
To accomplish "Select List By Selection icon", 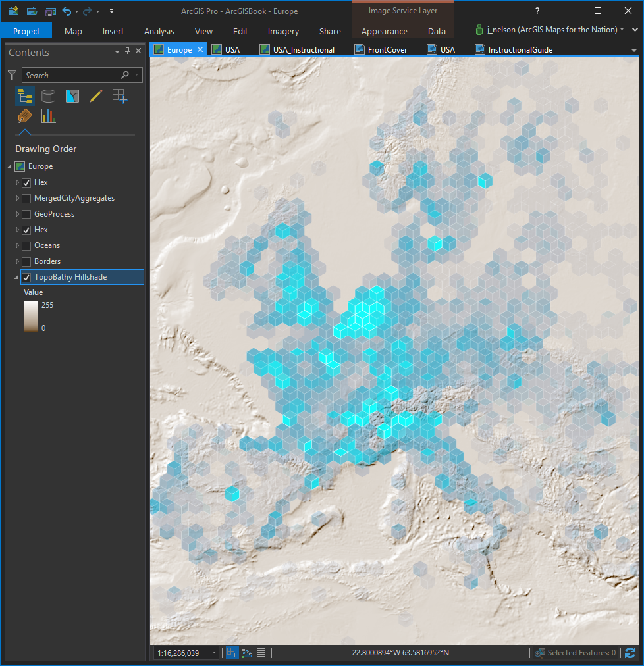I will 72,96.
